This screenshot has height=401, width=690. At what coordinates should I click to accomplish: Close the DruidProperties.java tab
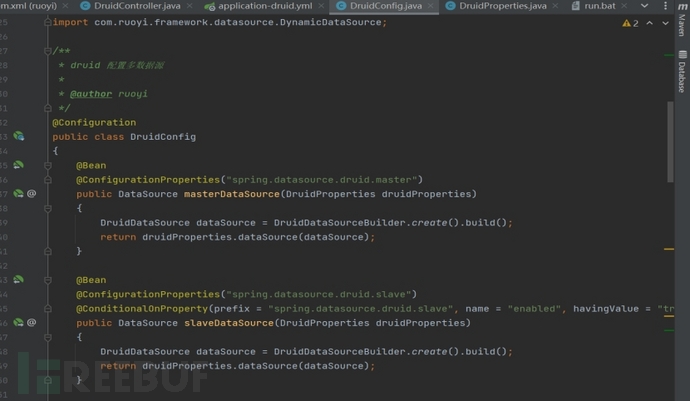(x=555, y=6)
